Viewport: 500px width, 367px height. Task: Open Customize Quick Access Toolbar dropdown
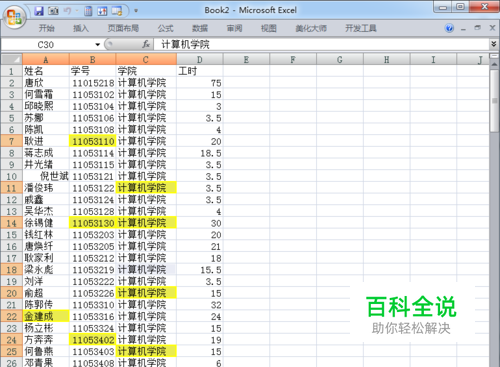coord(136,11)
